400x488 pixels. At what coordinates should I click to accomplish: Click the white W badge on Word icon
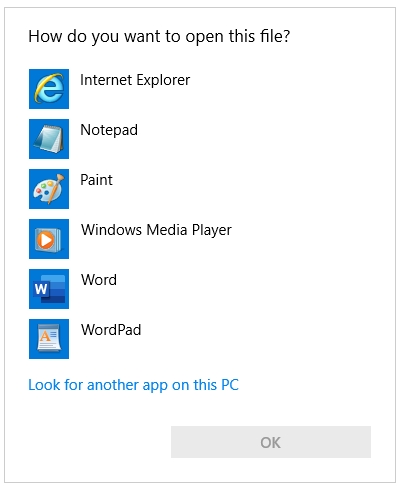tap(41, 289)
